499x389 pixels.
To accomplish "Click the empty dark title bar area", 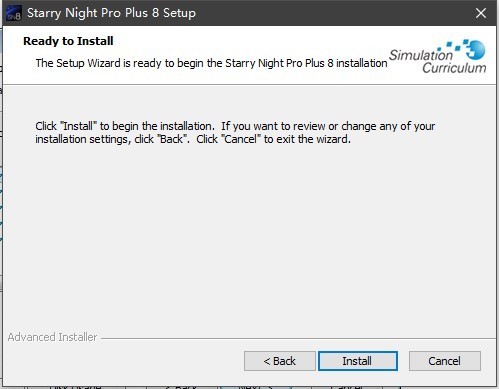I will pos(333,13).
